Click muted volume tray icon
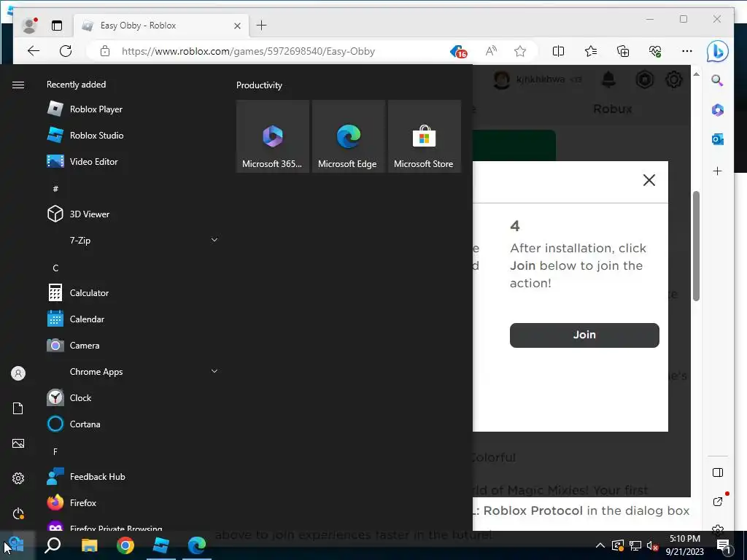The image size is (747, 560). pyautogui.click(x=652, y=545)
